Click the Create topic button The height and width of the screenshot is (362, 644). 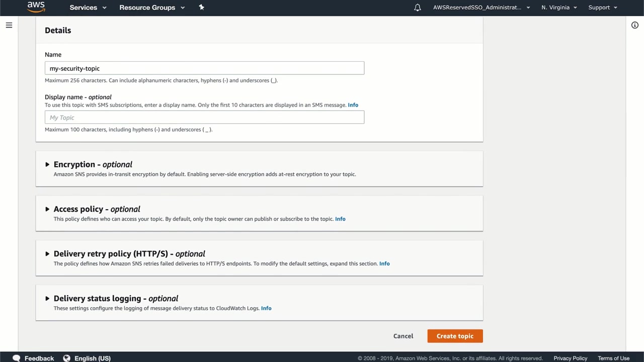click(x=455, y=336)
